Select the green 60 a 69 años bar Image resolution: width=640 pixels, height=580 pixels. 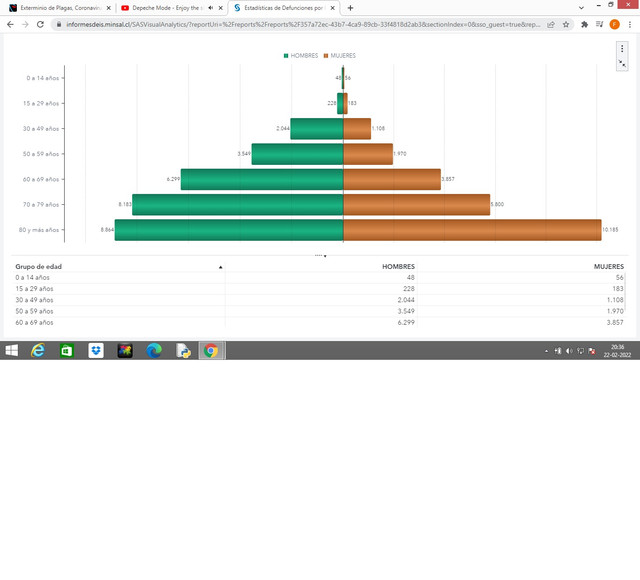coord(262,179)
